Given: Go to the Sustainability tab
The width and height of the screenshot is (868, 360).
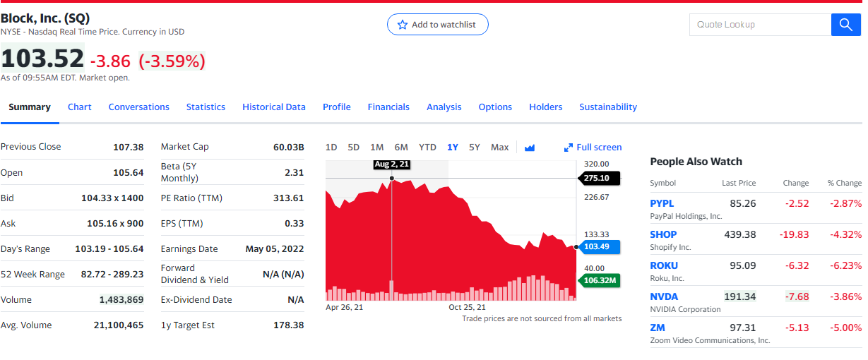Looking at the screenshot, I should [608, 107].
